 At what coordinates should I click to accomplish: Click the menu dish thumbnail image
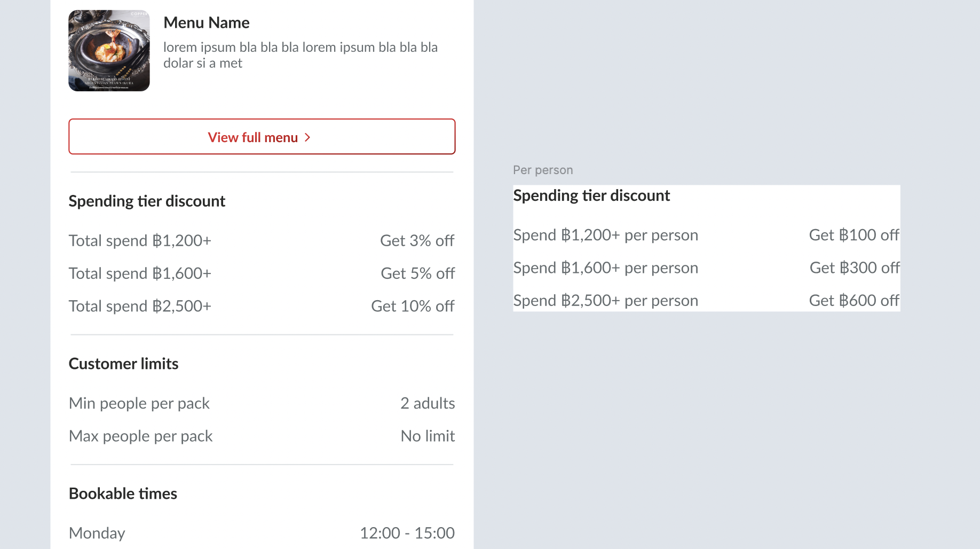pos(109,51)
